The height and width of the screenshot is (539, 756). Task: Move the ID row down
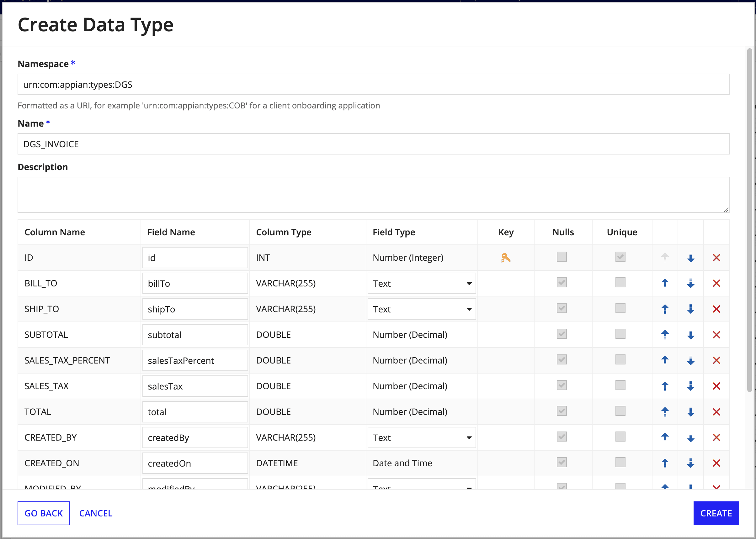click(x=690, y=258)
